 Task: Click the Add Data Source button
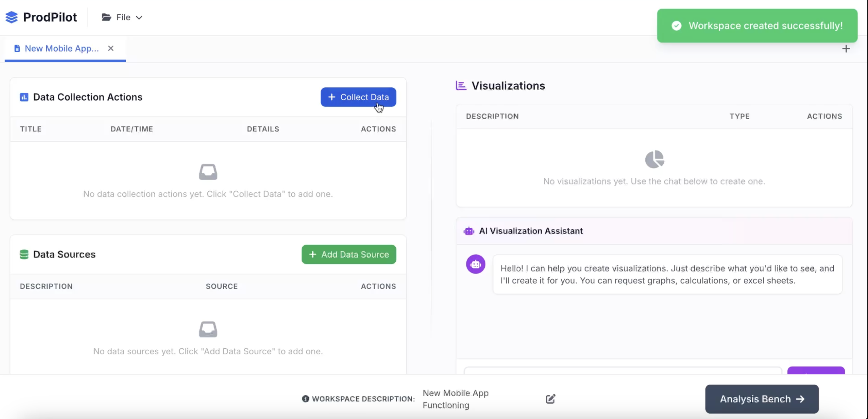coord(348,255)
